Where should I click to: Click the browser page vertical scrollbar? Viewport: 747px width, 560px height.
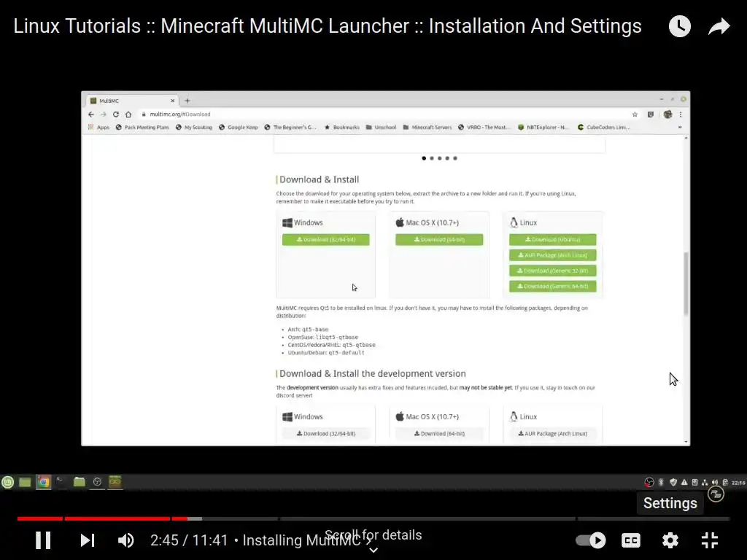(x=686, y=284)
